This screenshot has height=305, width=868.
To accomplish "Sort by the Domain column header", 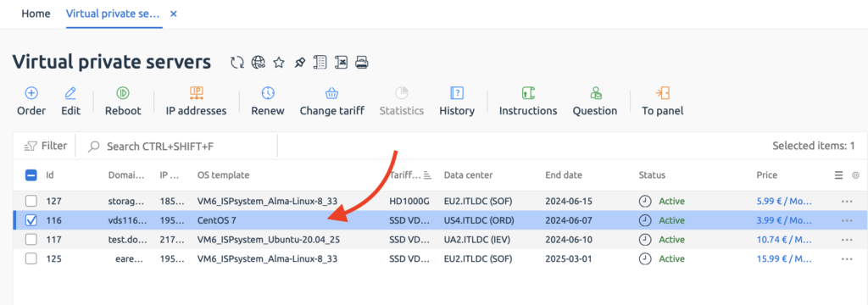I will (x=127, y=175).
